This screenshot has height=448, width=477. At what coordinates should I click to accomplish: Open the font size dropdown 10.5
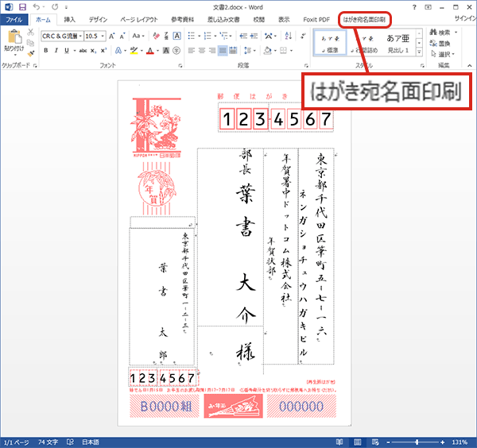103,37
